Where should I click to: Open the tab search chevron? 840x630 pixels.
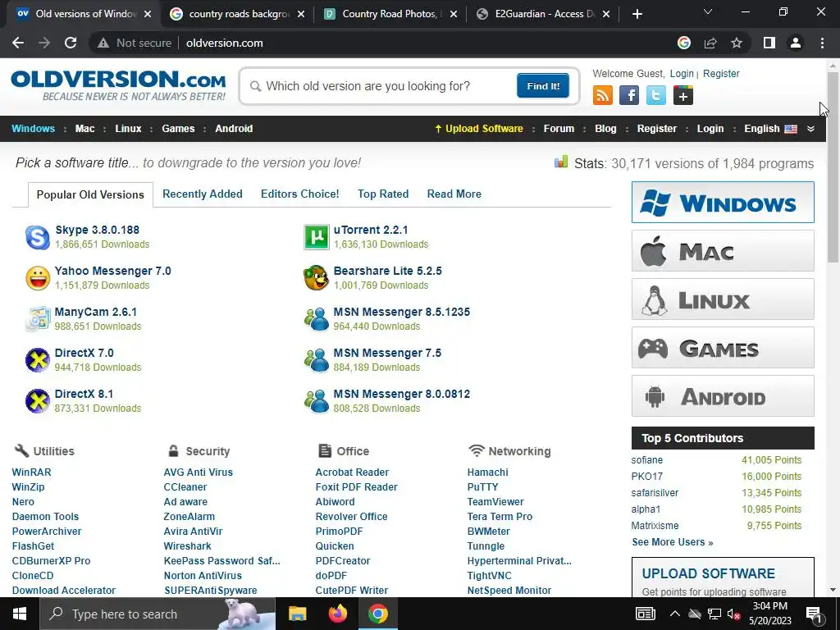click(708, 11)
